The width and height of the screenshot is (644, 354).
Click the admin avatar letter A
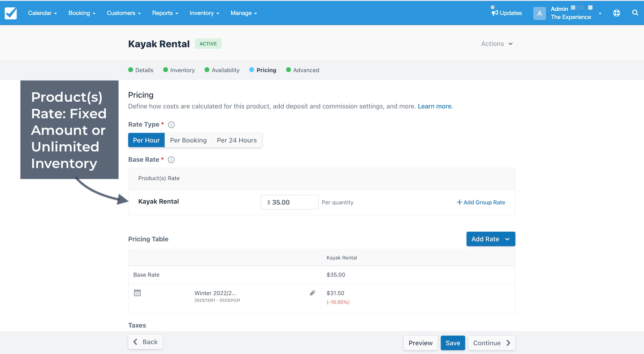[x=540, y=13]
